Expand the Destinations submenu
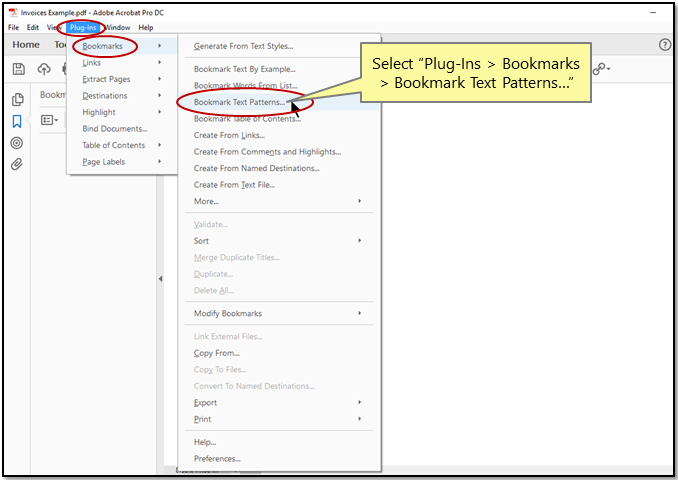This screenshot has height=480, width=678. click(122, 96)
